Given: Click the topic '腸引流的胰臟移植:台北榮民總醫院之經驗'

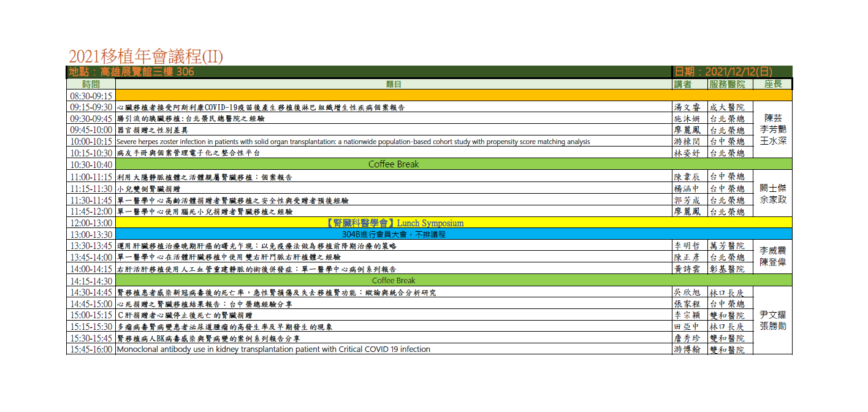Looking at the screenshot, I should point(191,119).
